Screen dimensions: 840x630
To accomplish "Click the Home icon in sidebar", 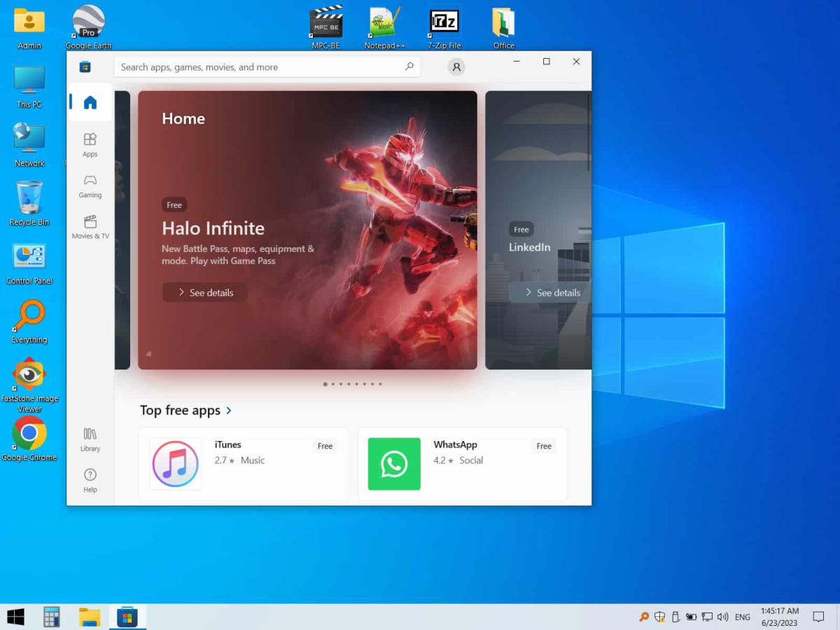I will point(90,103).
